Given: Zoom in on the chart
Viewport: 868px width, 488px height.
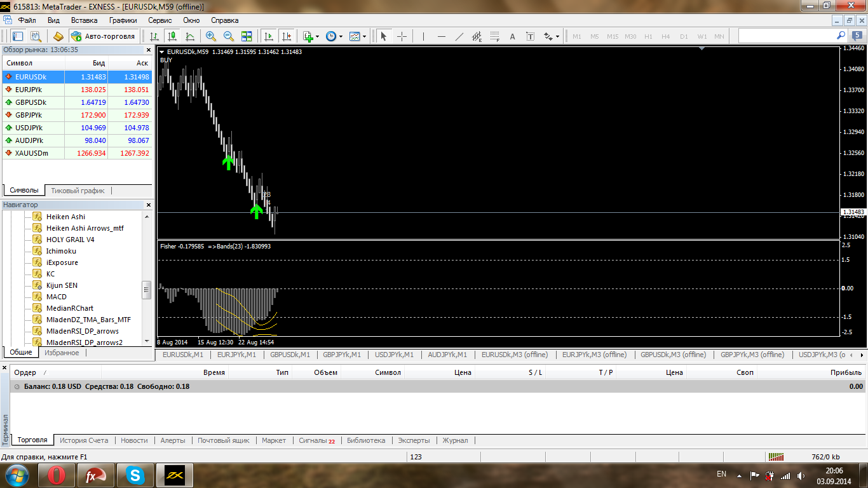Looking at the screenshot, I should (210, 36).
